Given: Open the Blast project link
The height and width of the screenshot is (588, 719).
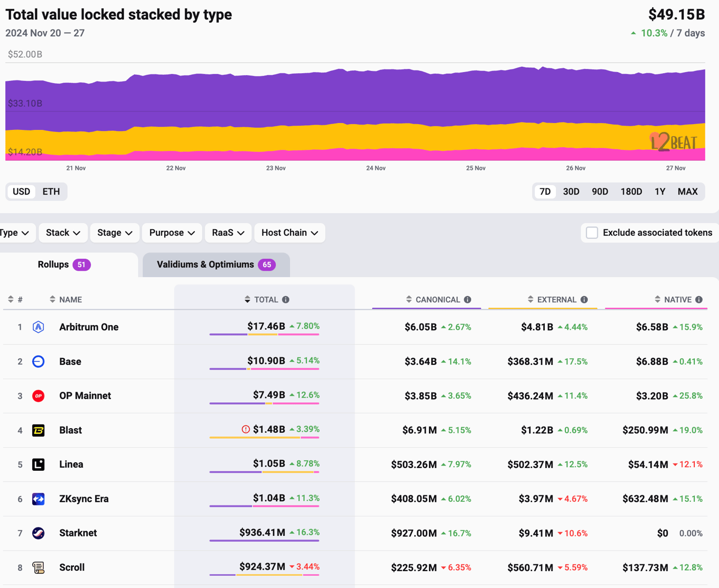Looking at the screenshot, I should (x=71, y=430).
